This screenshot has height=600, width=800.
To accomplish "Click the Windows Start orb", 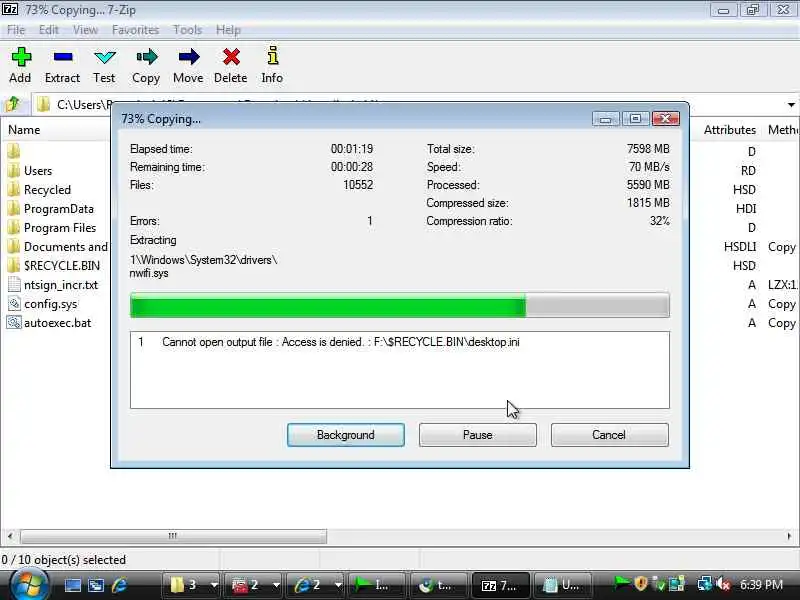I will coord(29,585).
